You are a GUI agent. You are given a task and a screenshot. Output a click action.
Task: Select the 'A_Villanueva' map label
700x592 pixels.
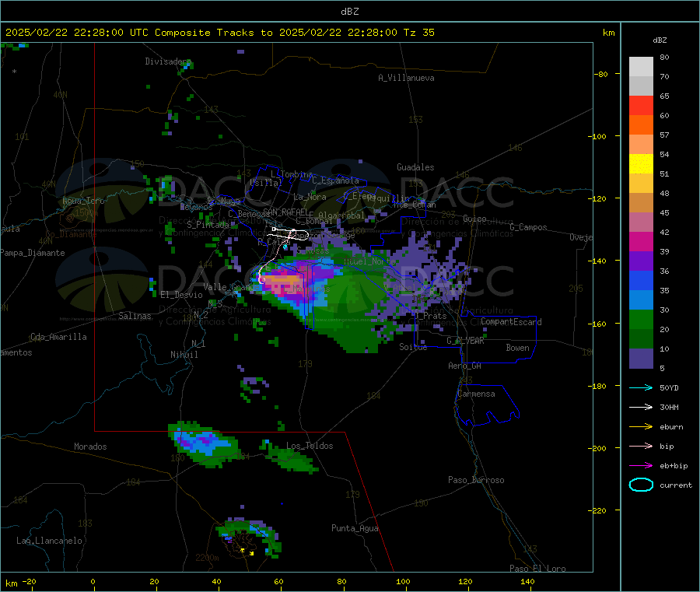(x=406, y=78)
